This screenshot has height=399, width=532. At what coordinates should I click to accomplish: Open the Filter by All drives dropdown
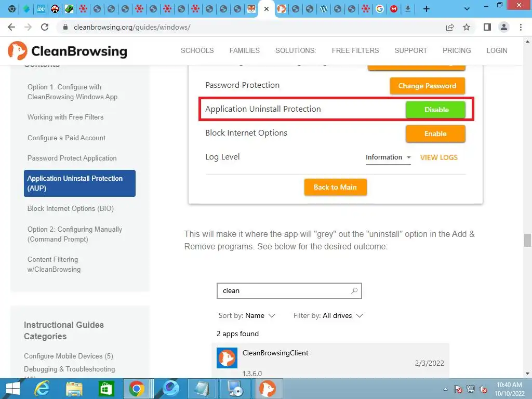coord(328,315)
